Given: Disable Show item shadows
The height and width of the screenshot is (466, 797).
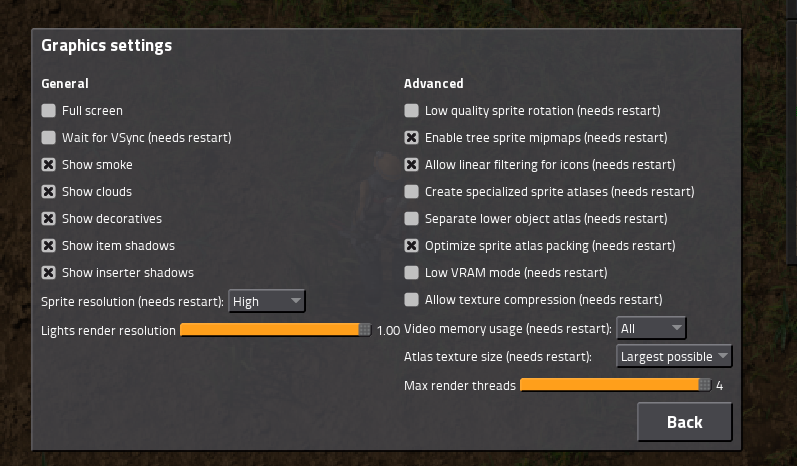Looking at the screenshot, I should click(x=48, y=246).
